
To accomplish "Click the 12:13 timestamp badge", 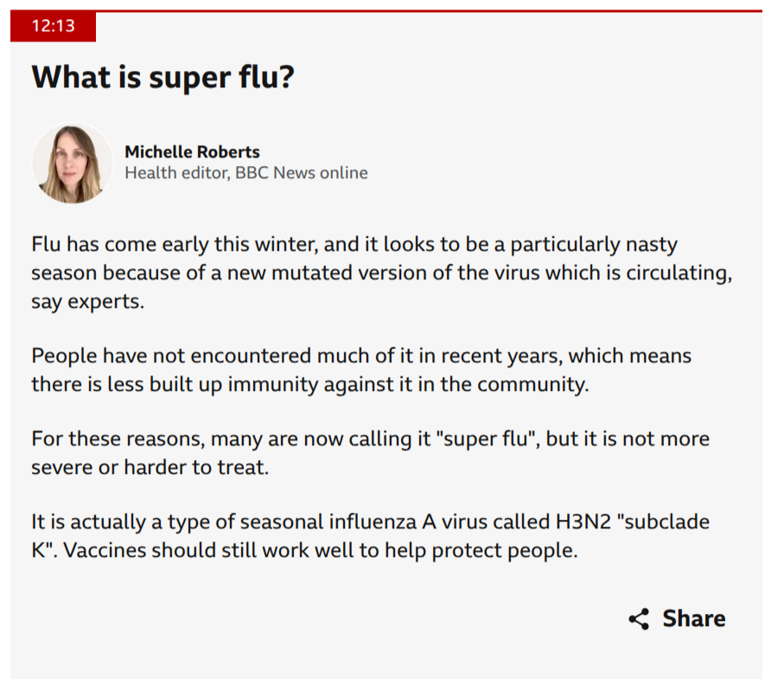I will click(53, 26).
